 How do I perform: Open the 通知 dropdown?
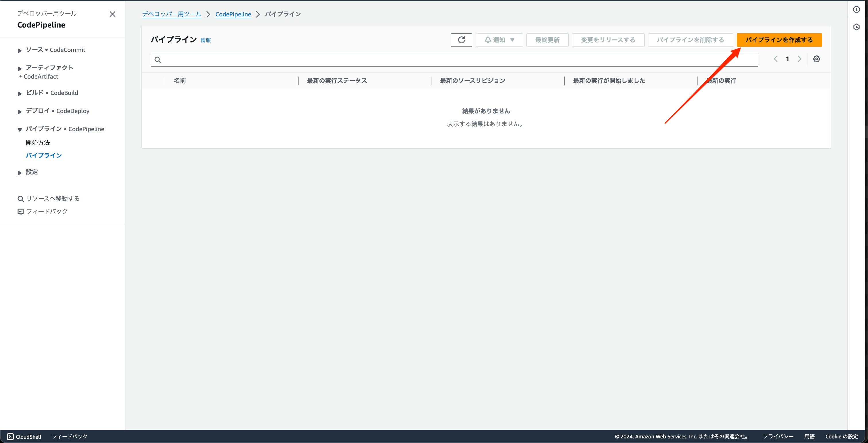(x=499, y=40)
